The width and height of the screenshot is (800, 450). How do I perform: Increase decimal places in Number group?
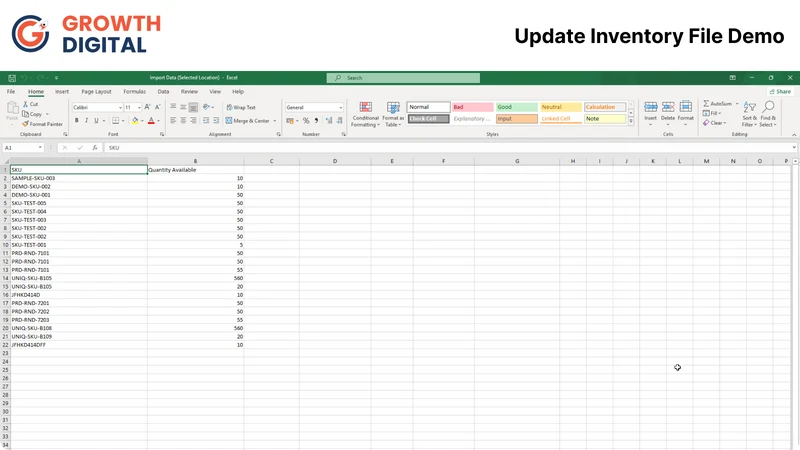[329, 121]
